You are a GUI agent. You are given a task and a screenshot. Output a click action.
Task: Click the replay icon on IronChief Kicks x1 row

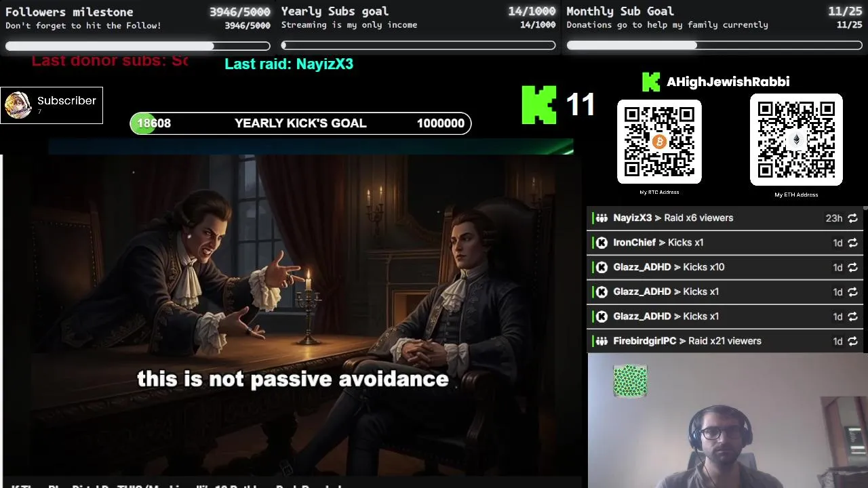tap(852, 243)
